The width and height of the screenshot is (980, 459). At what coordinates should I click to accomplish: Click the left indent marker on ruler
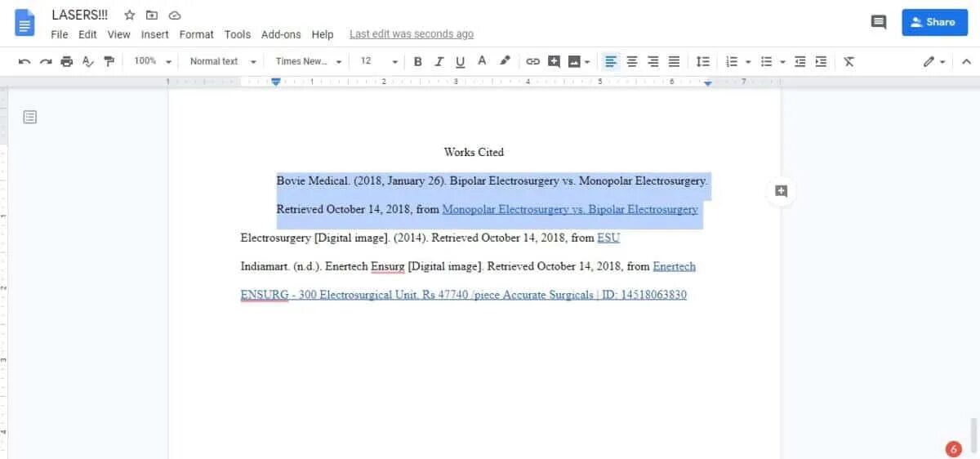coord(276,82)
